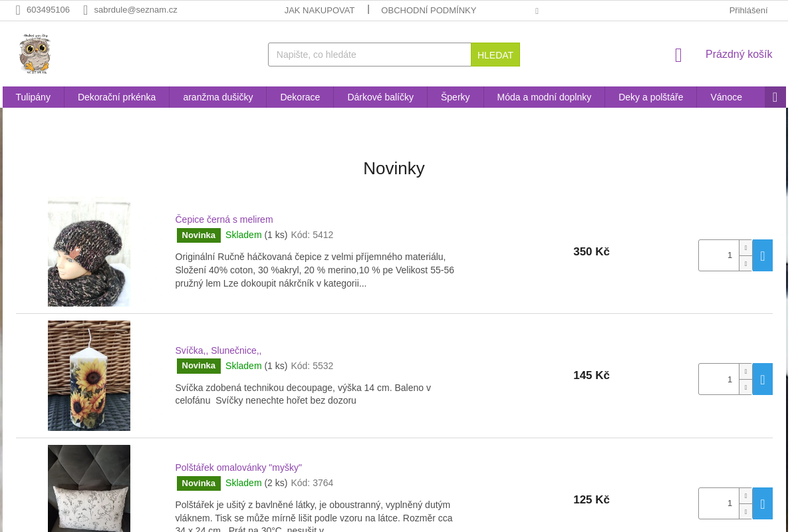The image size is (798, 532).
Task: Open the JAK NAKUPOVAT page
Action: coord(320,10)
